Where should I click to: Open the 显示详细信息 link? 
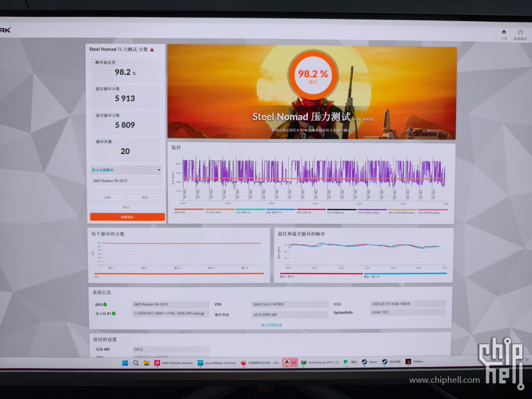[x=271, y=325]
